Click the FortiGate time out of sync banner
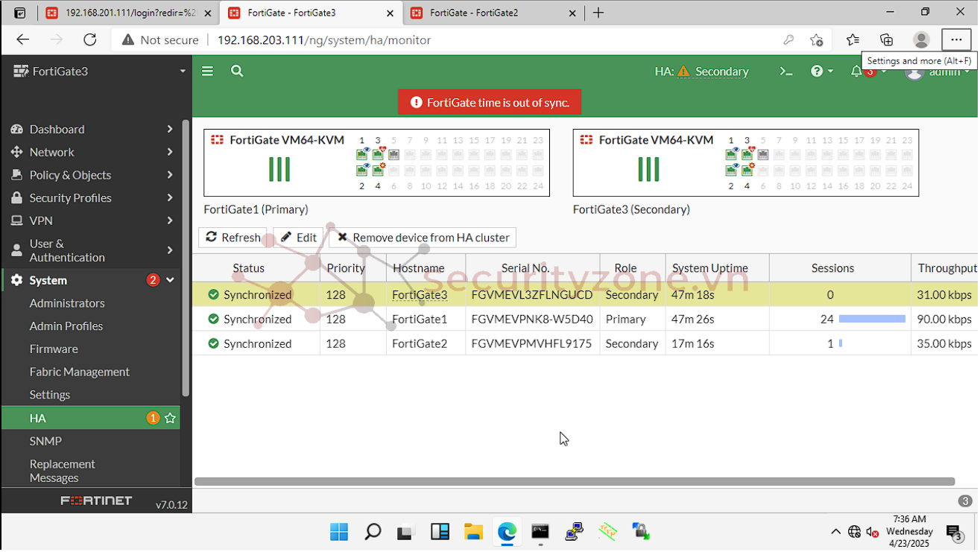The height and width of the screenshot is (552, 980). pos(490,103)
